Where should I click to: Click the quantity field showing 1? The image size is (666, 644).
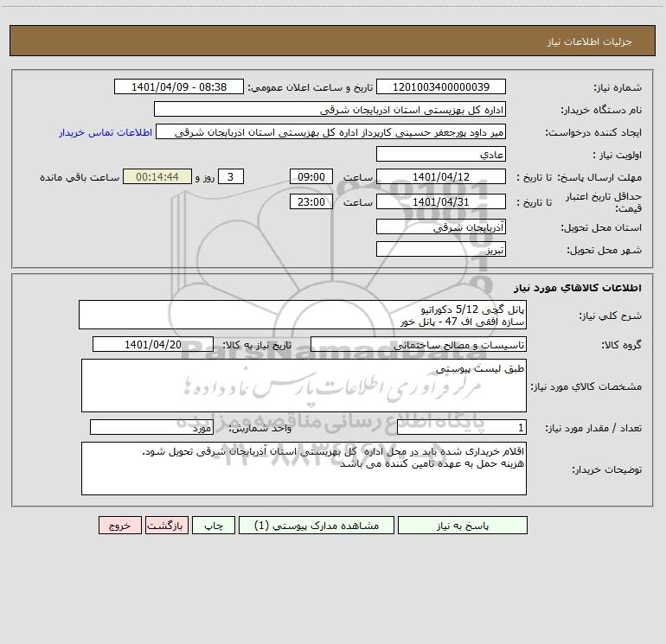tap(462, 428)
